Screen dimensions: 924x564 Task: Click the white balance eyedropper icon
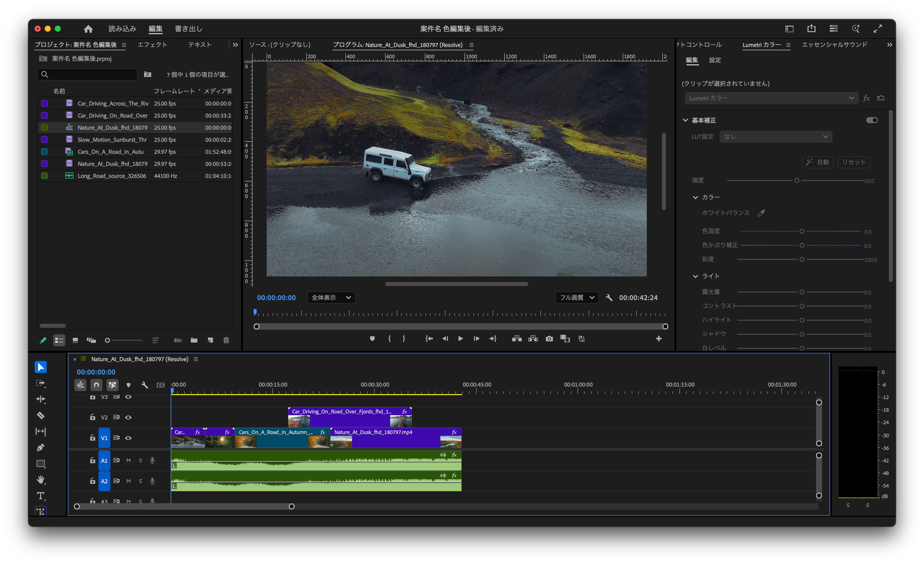761,213
